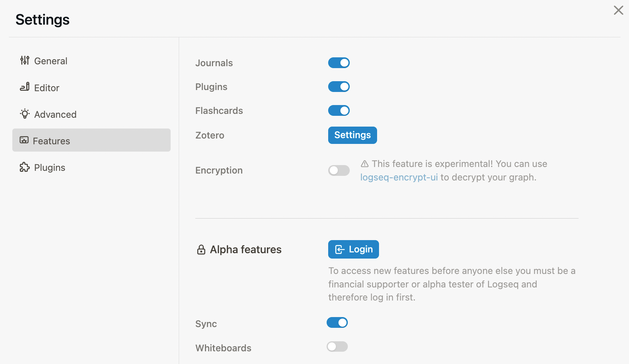Viewport: 629px width, 364px height.
Task: Click the Login button
Action: tap(354, 249)
